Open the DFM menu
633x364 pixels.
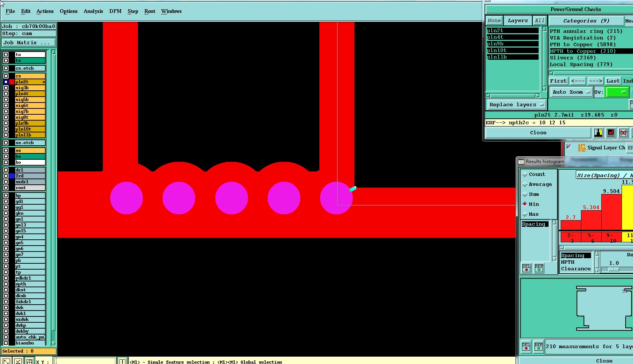115,11
